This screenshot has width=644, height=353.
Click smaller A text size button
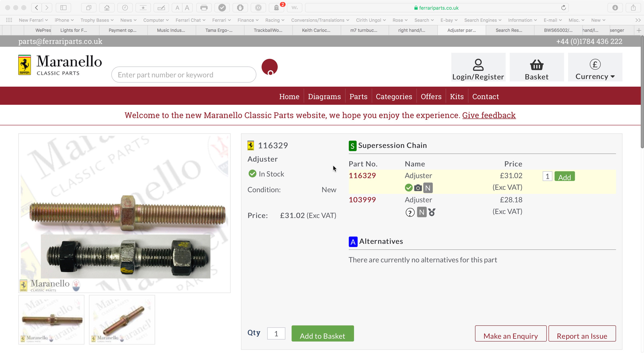point(177,8)
